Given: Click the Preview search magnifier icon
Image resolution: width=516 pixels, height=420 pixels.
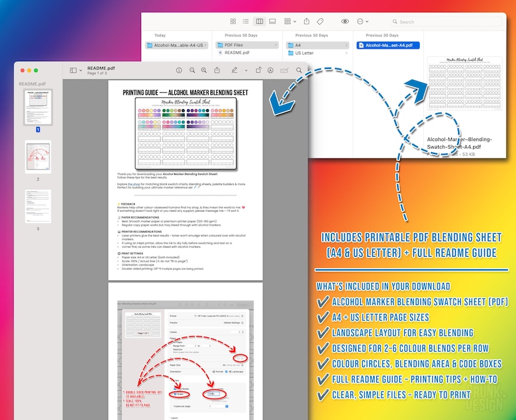Looking at the screenshot, I should [299, 70].
